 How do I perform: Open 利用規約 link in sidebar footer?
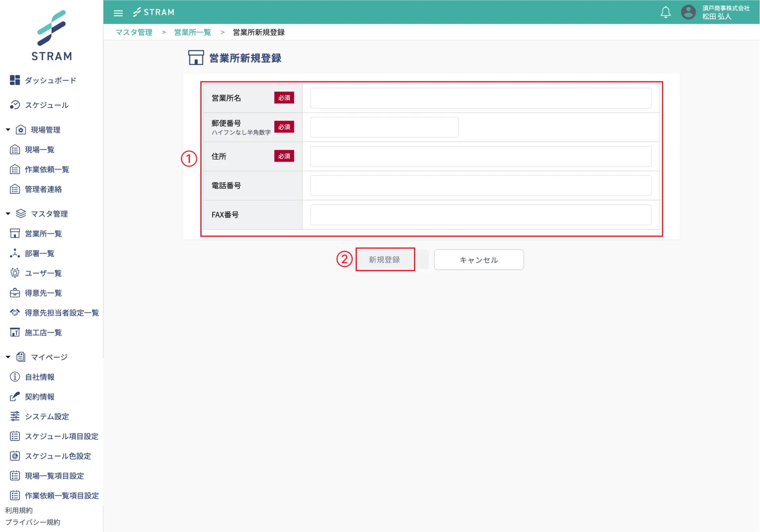(x=19, y=510)
